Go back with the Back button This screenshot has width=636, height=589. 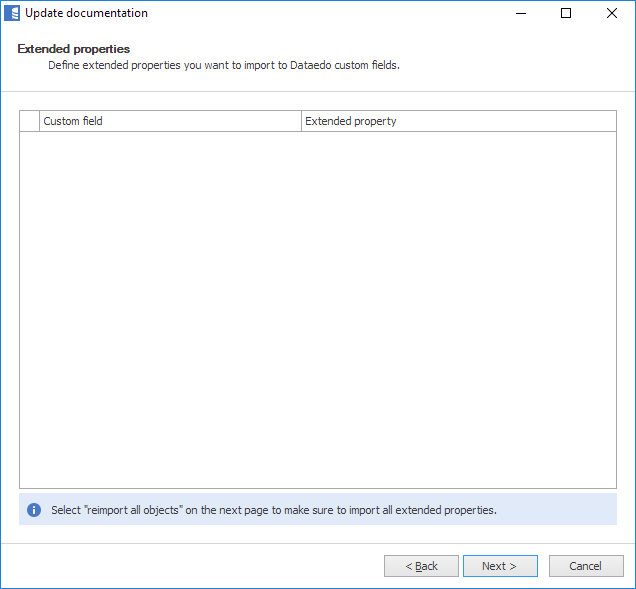point(421,566)
